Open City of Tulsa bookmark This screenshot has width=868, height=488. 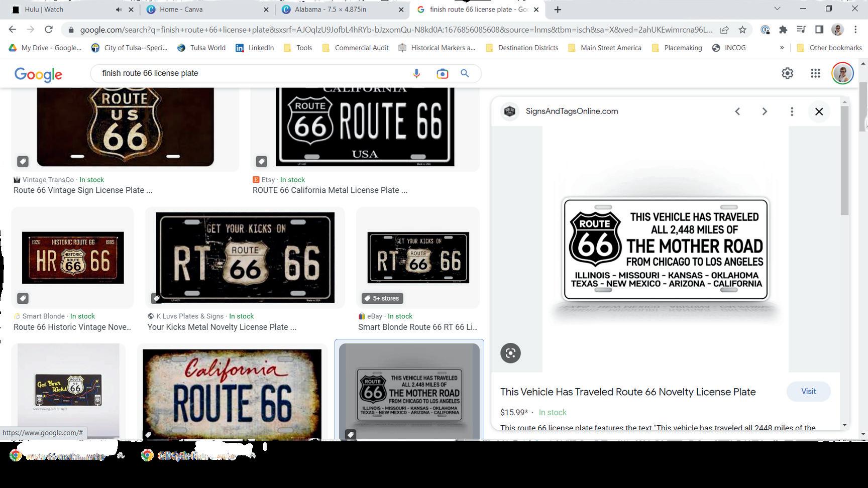129,48
